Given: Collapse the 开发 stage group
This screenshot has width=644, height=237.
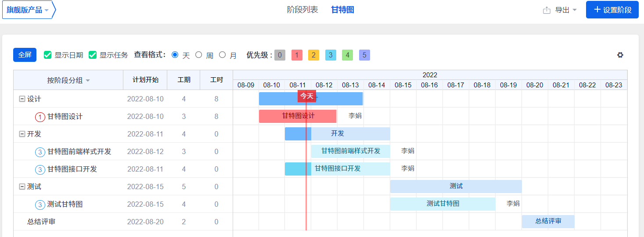Looking at the screenshot, I should (22, 134).
